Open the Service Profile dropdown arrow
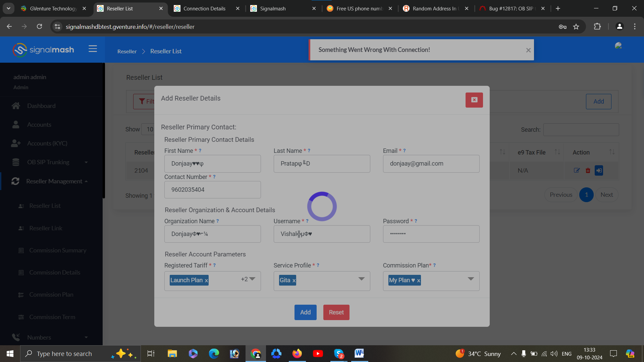This screenshot has height=362, width=644. click(x=361, y=279)
